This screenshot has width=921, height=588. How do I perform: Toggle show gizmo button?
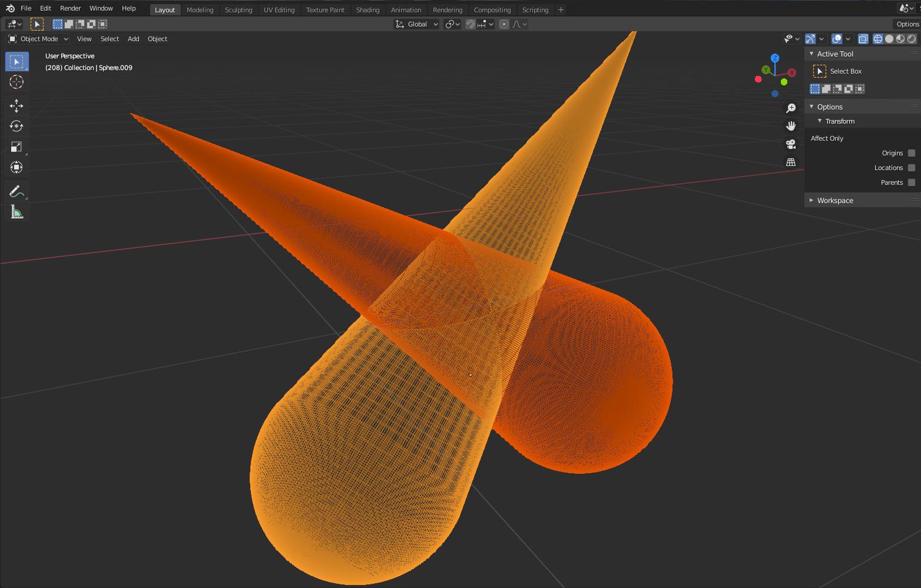click(810, 39)
